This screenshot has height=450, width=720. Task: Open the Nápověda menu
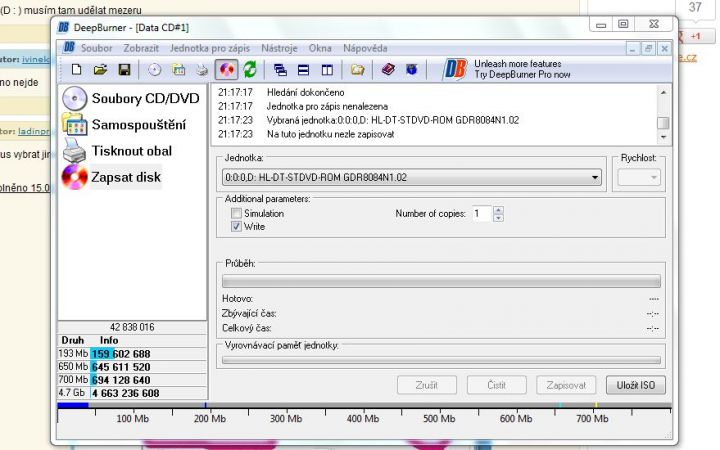365,48
